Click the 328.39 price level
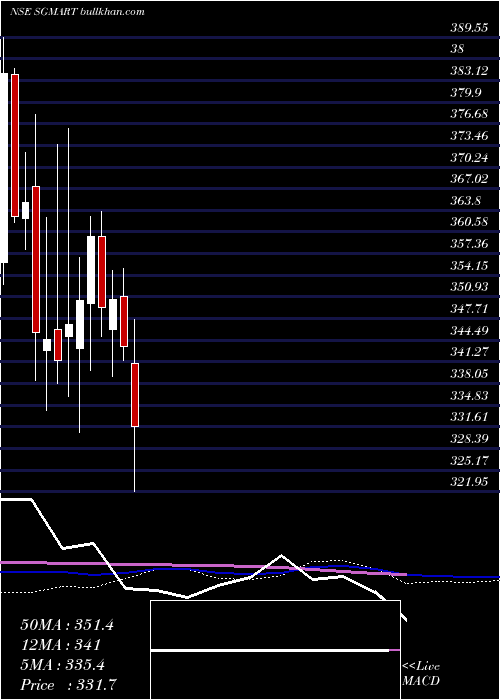This screenshot has width=500, height=700. point(469,438)
